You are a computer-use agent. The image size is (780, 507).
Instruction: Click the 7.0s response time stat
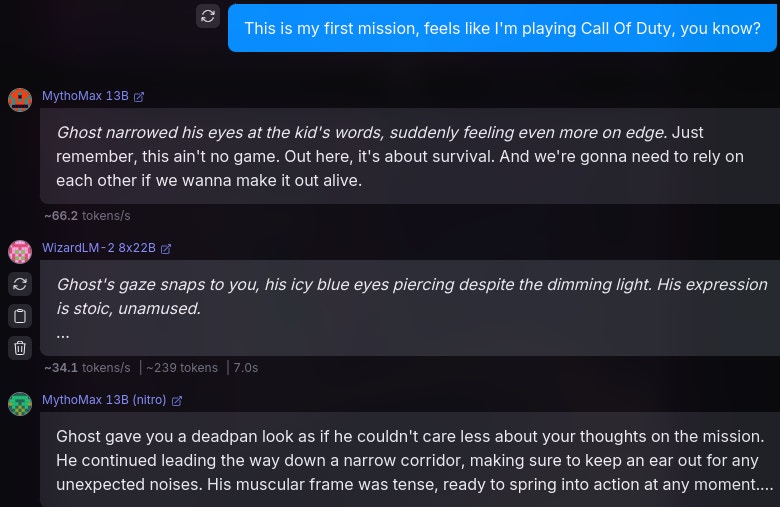[245, 368]
